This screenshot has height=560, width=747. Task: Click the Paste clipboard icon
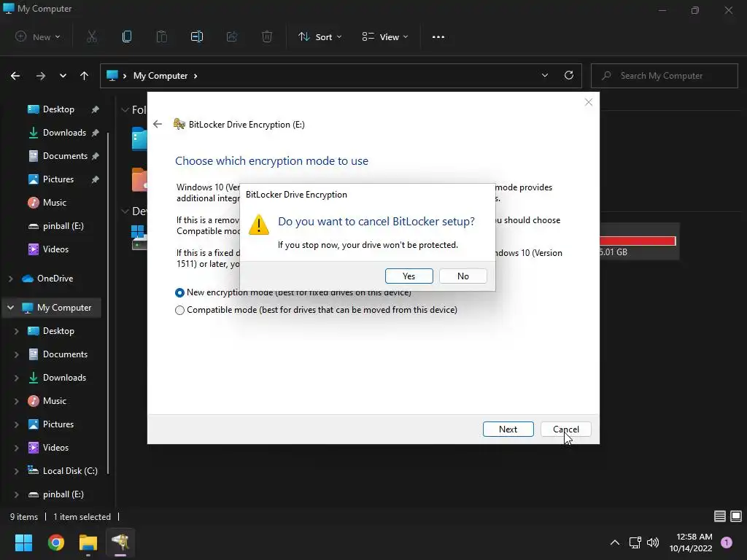tap(162, 36)
